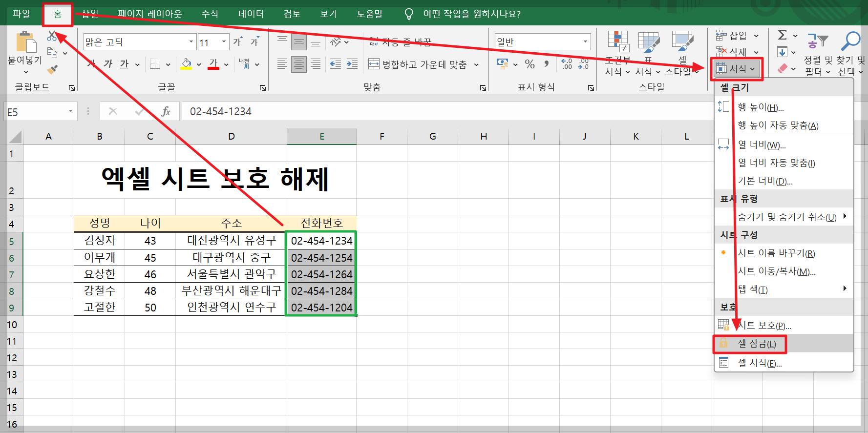The image size is (868, 433).
Task: Click the Delete cells button
Action: 737,52
